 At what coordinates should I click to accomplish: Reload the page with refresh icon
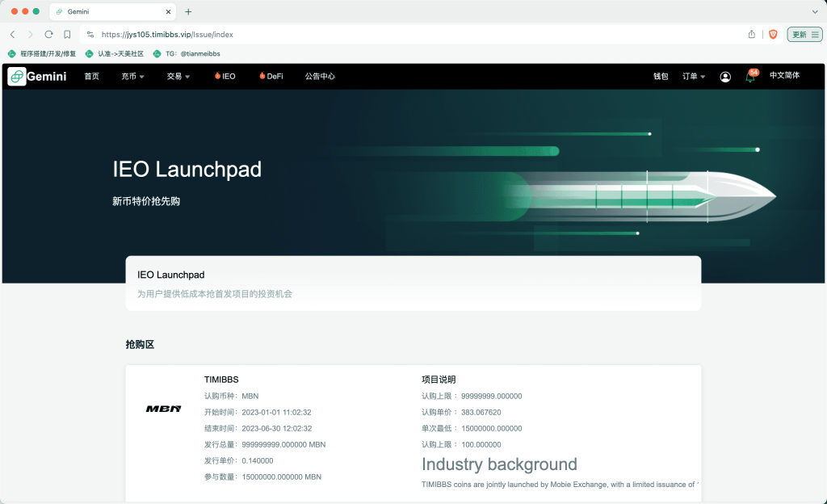pyautogui.click(x=48, y=34)
